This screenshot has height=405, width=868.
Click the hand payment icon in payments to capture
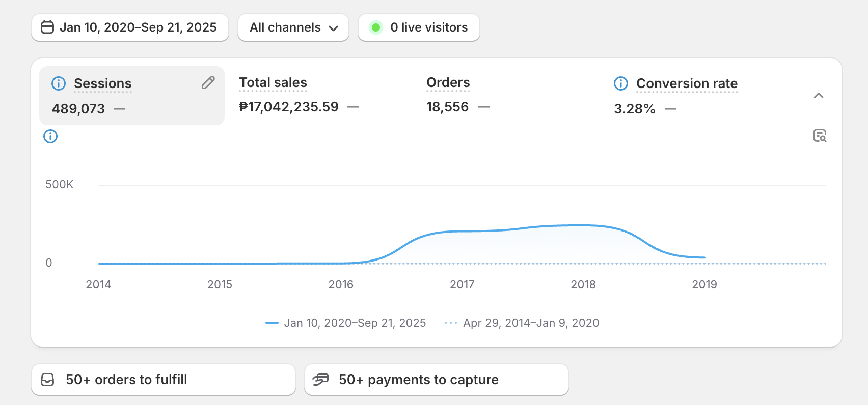point(320,380)
